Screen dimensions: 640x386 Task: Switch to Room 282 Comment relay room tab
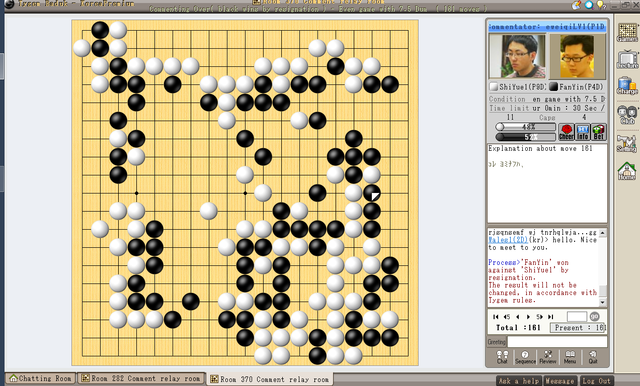coord(141,378)
